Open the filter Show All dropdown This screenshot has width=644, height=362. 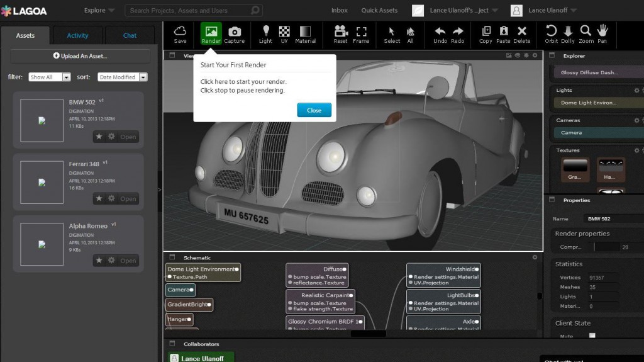(x=49, y=77)
